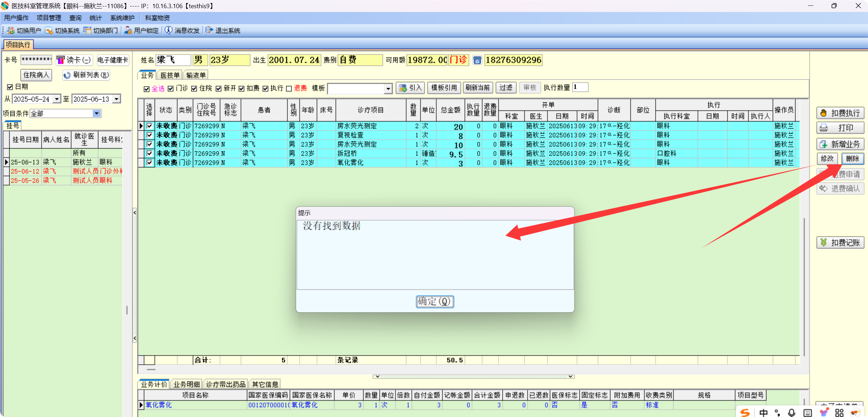Open 消息收发 message icon
The image size is (868, 417).
pos(168,30)
